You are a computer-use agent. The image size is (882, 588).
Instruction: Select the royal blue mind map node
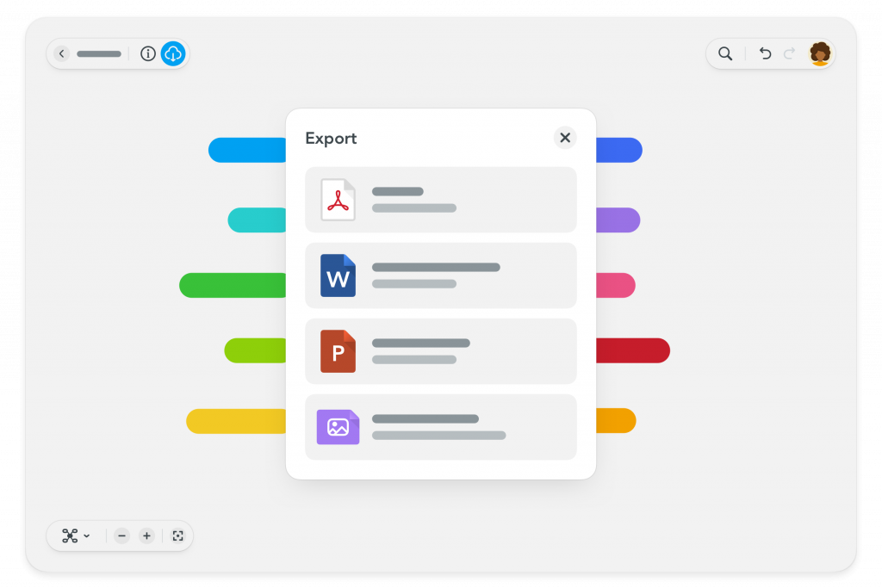tap(619, 150)
